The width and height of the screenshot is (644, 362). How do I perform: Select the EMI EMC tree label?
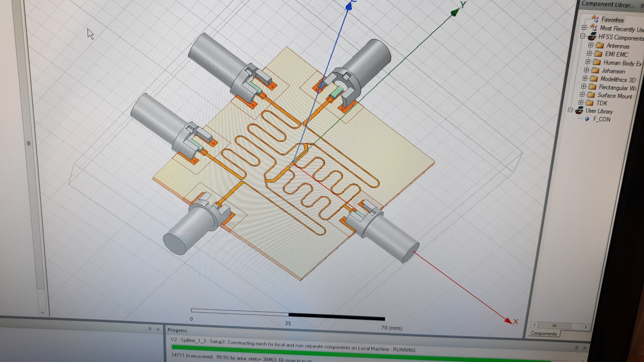point(617,54)
